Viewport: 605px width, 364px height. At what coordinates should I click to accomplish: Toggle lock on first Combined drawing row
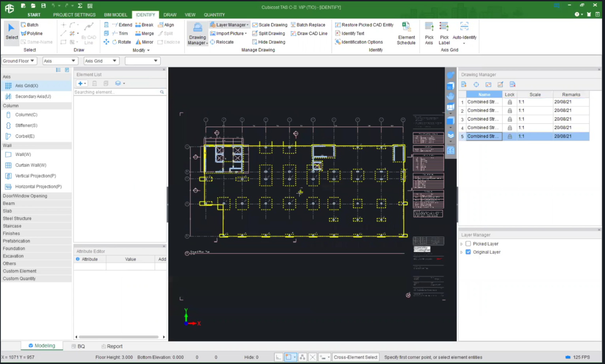510,102
